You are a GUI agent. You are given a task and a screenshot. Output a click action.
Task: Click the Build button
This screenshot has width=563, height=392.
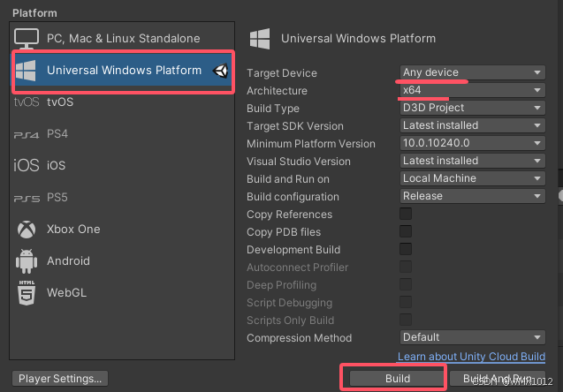tap(398, 379)
